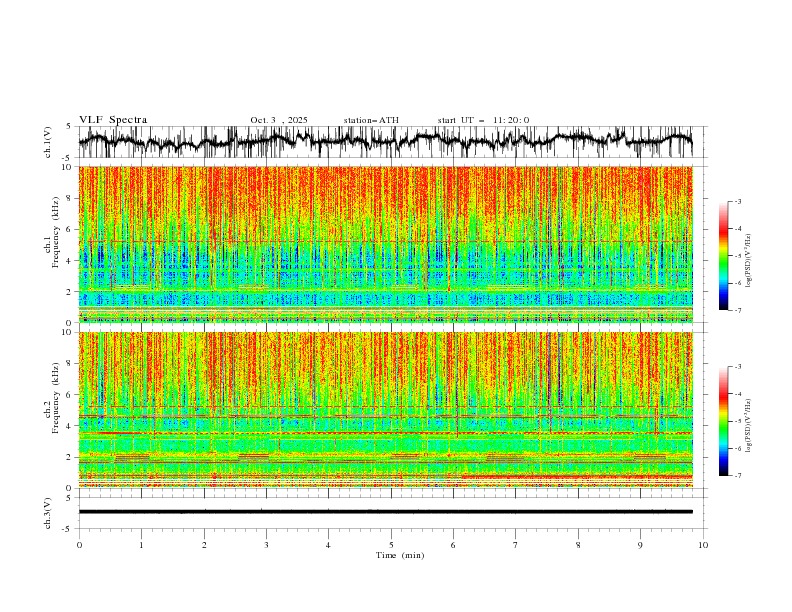Click the time-axis tick label '6'
This screenshot has height=612, width=792.
pos(453,545)
